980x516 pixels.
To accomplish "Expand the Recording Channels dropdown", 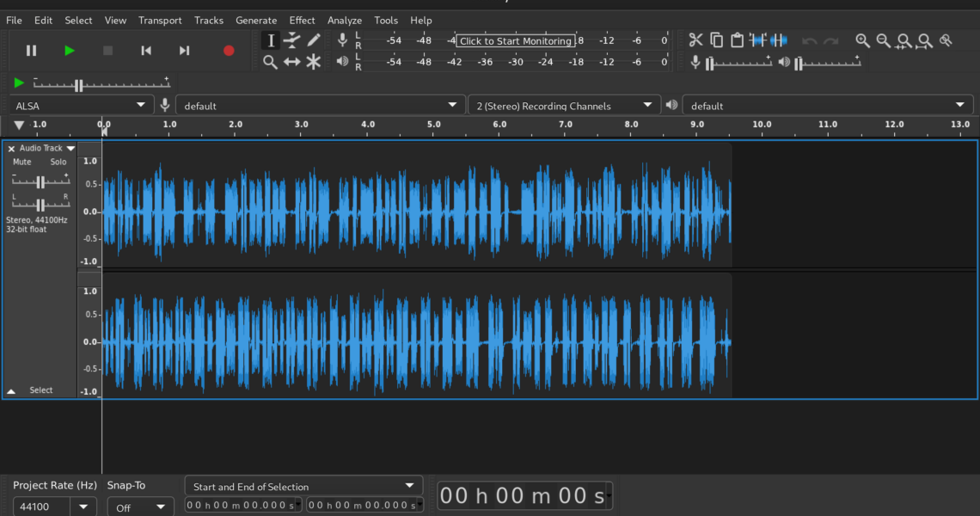I will coord(564,106).
